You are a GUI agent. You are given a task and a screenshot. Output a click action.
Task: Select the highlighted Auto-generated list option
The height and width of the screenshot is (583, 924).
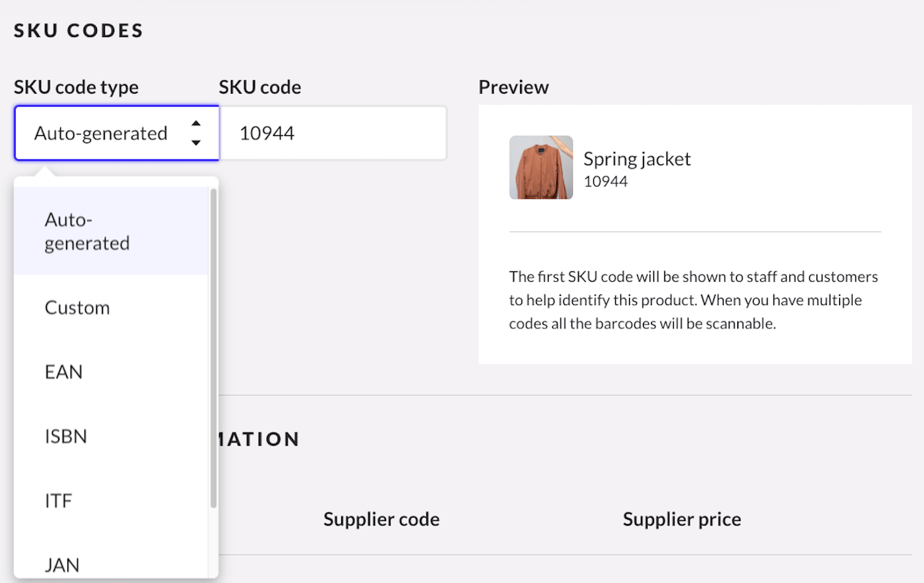(x=86, y=231)
